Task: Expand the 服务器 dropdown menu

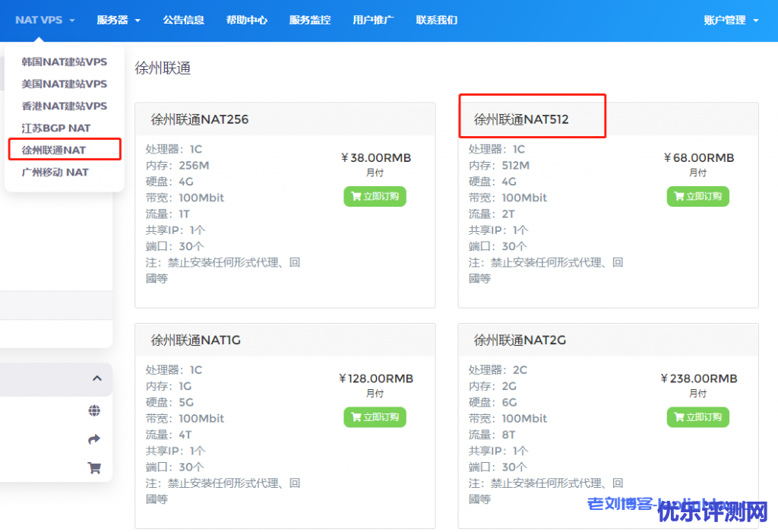Action: tap(119, 21)
